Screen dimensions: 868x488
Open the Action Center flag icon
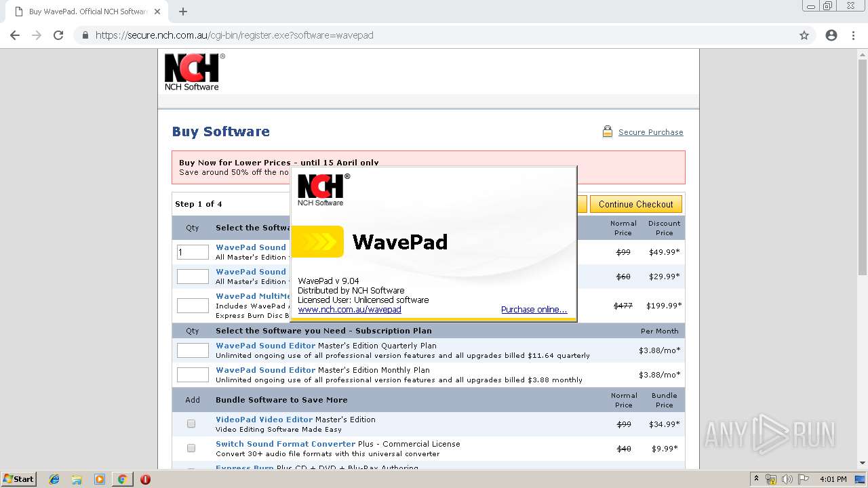(x=803, y=479)
